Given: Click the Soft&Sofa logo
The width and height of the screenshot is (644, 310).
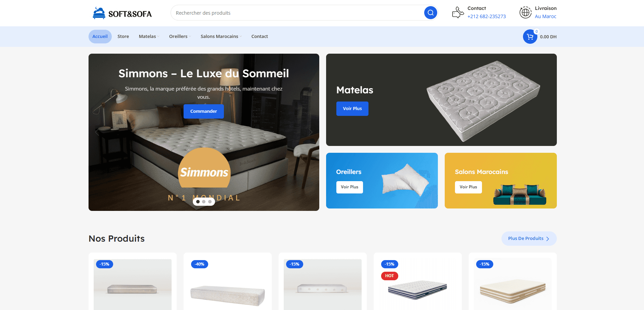Looking at the screenshot, I should coord(122,13).
